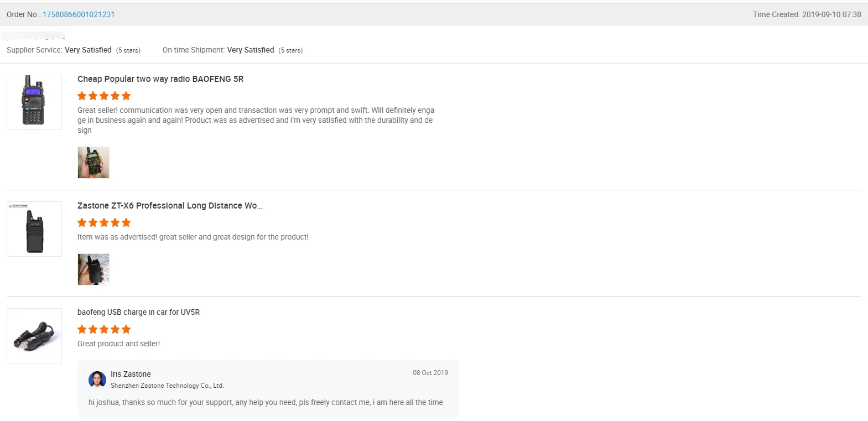Open order number 17580866001021231 link
Image resolution: width=868 pixels, height=421 pixels.
(79, 14)
